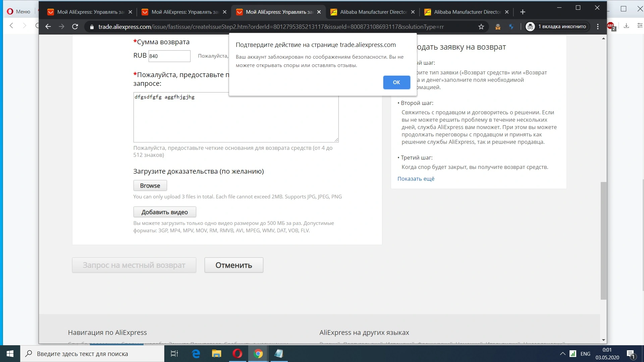Click the Chrome taskbar icon
The image size is (644, 362).
tap(258, 354)
